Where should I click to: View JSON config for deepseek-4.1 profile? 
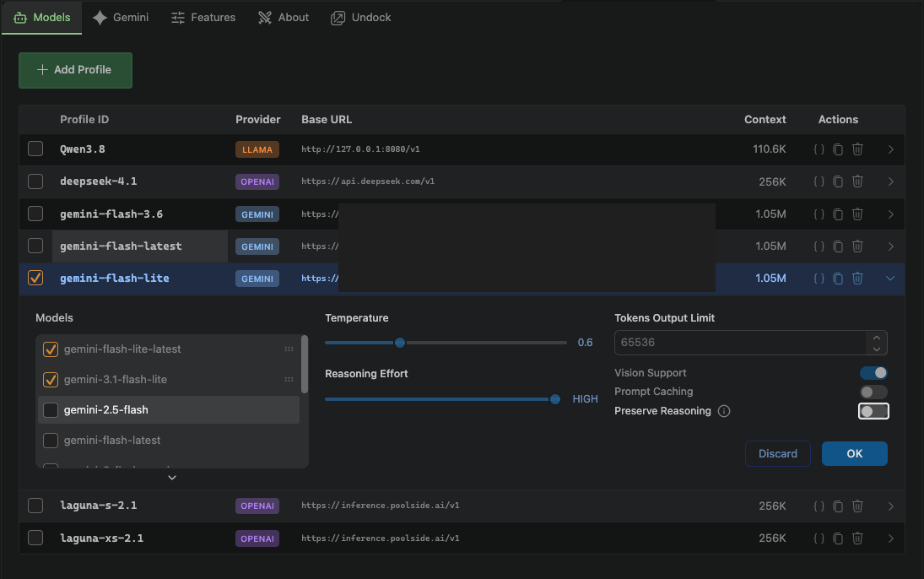coord(819,181)
